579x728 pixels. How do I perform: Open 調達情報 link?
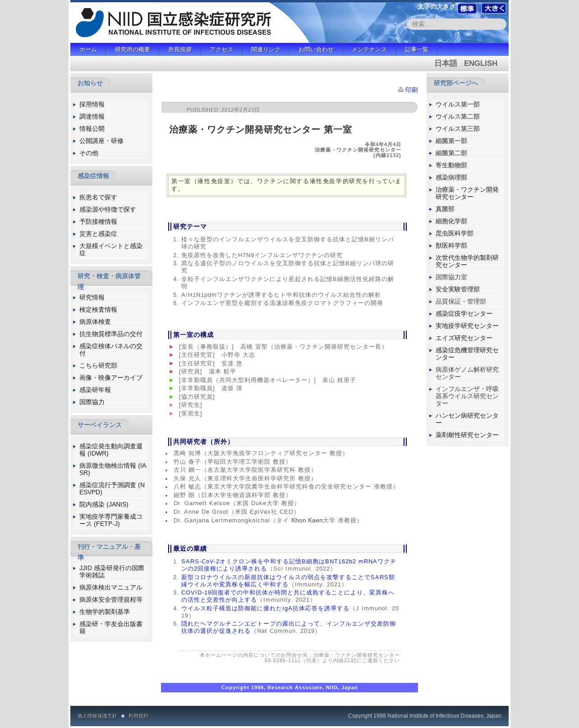point(92,117)
